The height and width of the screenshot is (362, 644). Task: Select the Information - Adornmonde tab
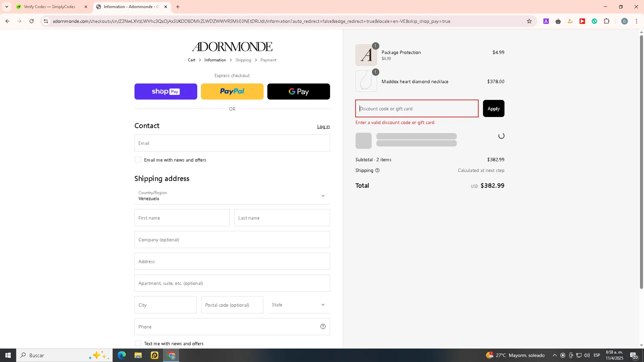click(x=129, y=7)
